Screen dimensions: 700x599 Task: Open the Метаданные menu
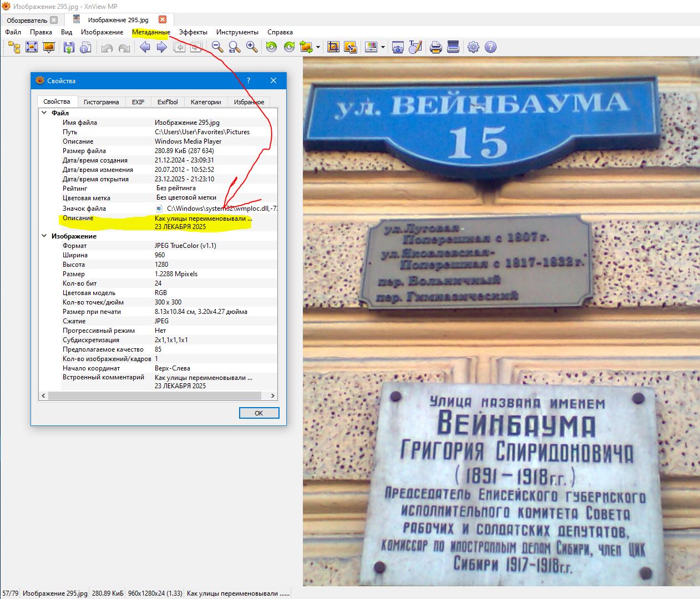click(x=151, y=32)
